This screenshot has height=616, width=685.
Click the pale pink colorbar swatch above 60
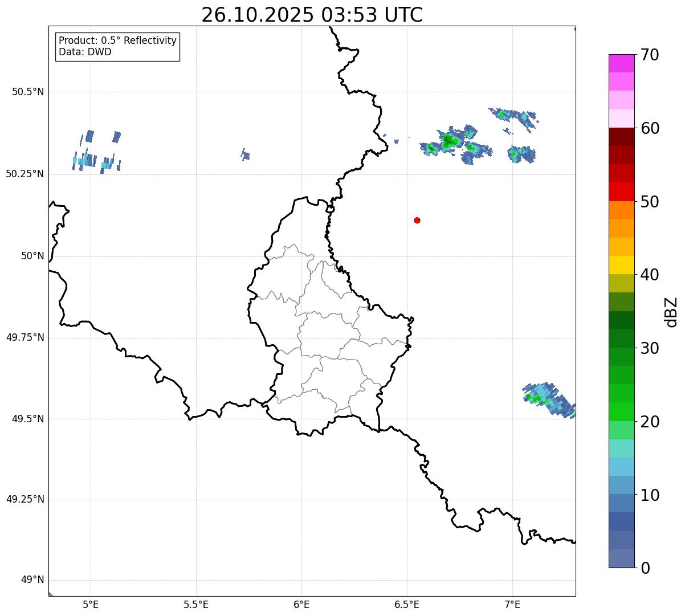[x=621, y=119]
